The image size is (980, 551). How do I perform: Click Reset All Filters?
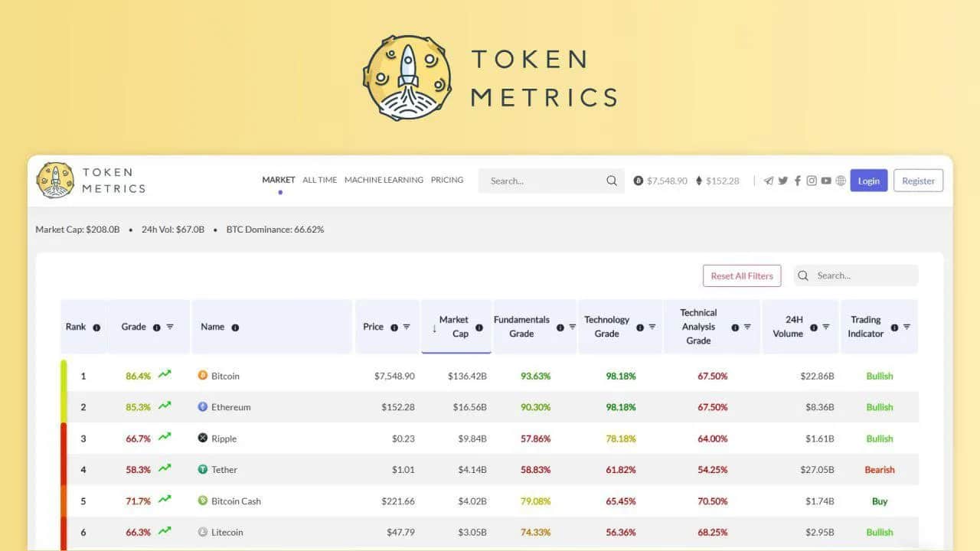742,276
